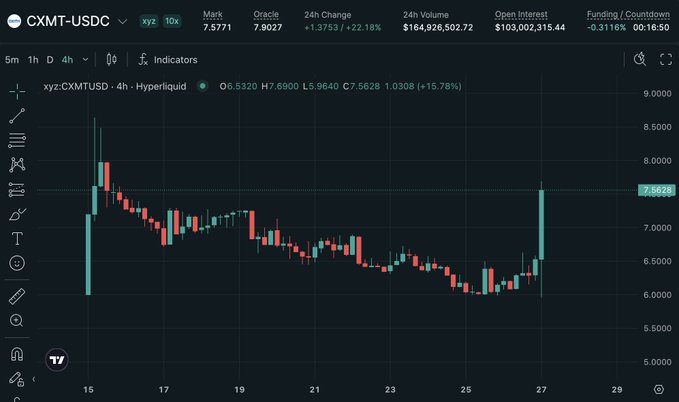The width and height of the screenshot is (679, 402).
Task: Click the Oracle price label
Action: pos(266,14)
